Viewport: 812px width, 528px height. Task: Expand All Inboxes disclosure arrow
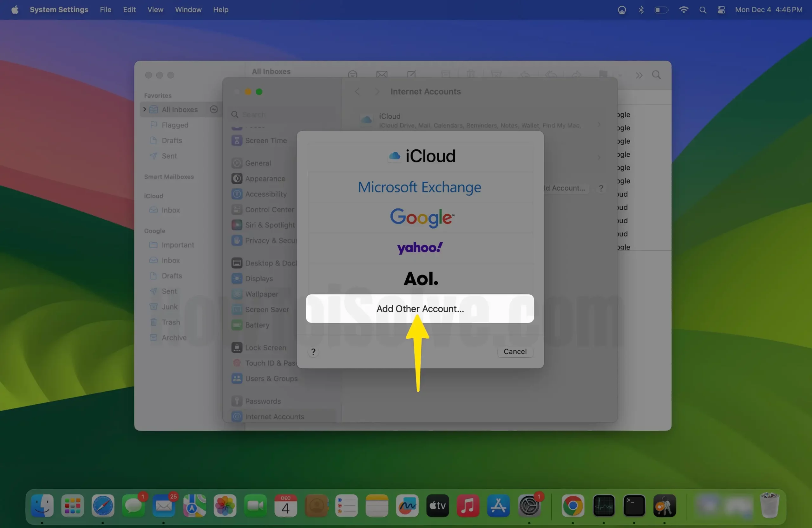coord(145,109)
